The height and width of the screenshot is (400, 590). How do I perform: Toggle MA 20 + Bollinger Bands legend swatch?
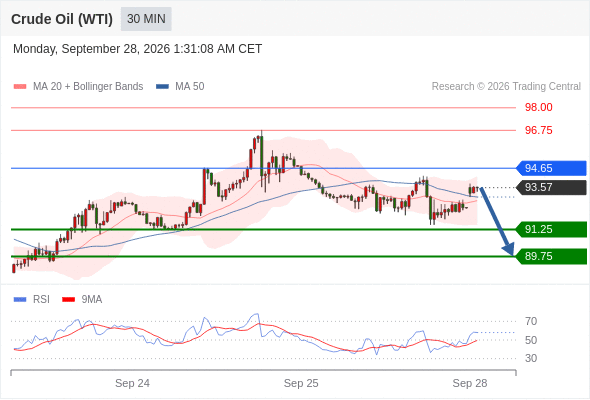tap(20, 87)
